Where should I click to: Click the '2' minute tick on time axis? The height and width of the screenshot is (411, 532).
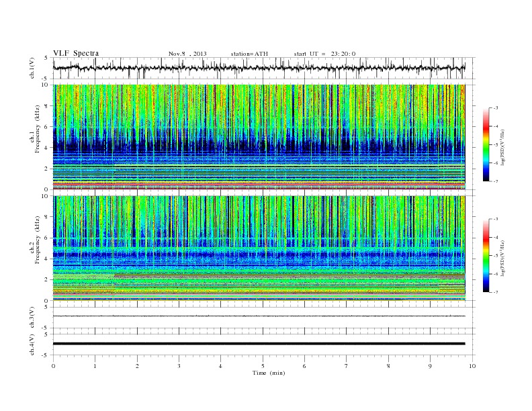point(137,366)
